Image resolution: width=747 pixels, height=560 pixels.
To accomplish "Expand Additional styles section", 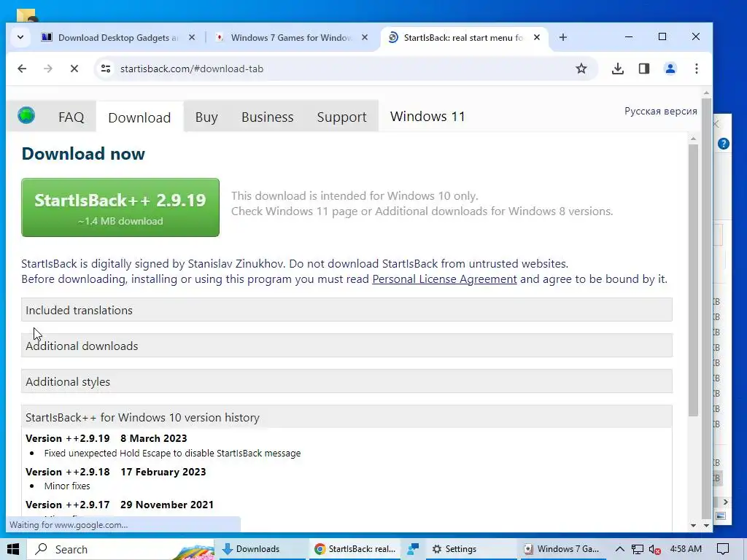I will click(x=347, y=381).
